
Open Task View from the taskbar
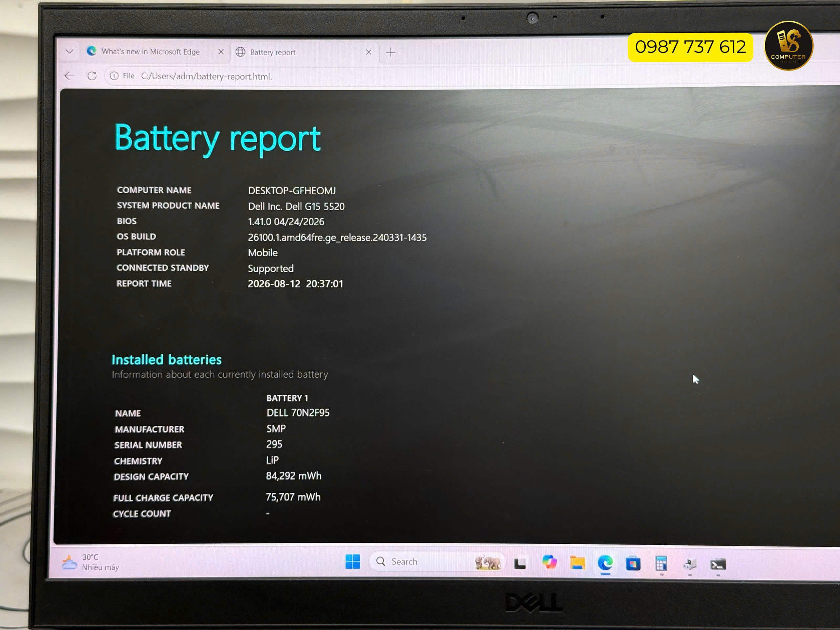(x=520, y=563)
